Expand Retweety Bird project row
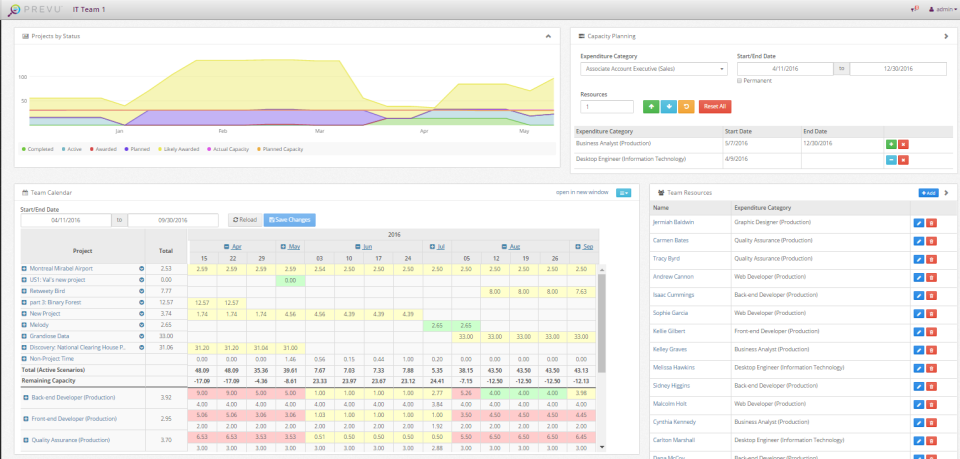 click(x=24, y=291)
